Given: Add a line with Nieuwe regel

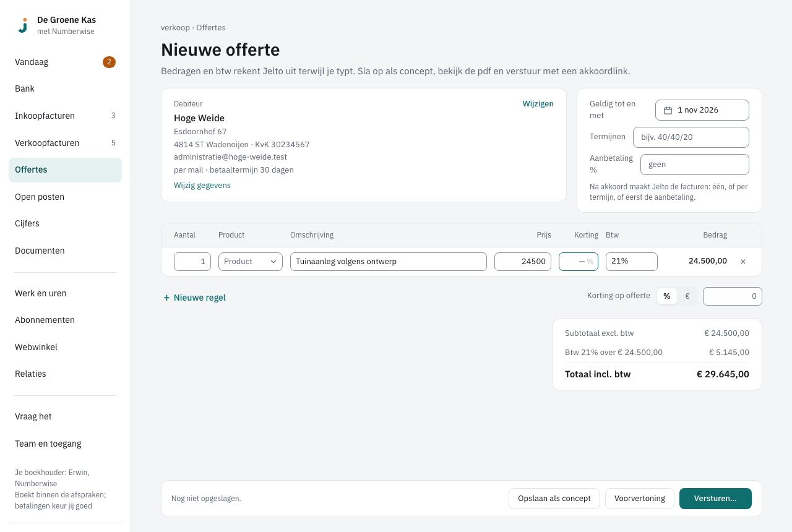Looking at the screenshot, I should [x=194, y=298].
